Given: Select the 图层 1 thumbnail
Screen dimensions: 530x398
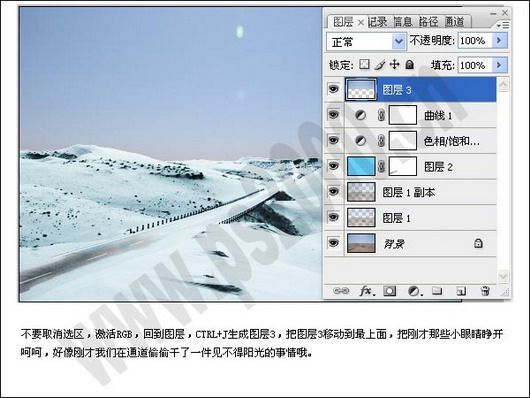Looking at the screenshot, I should (x=361, y=217).
